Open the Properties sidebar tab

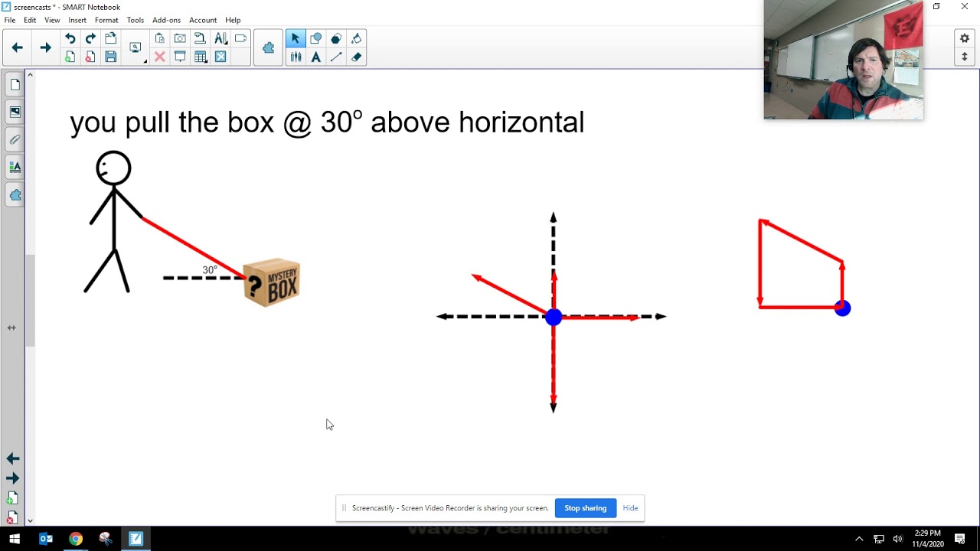(15, 167)
